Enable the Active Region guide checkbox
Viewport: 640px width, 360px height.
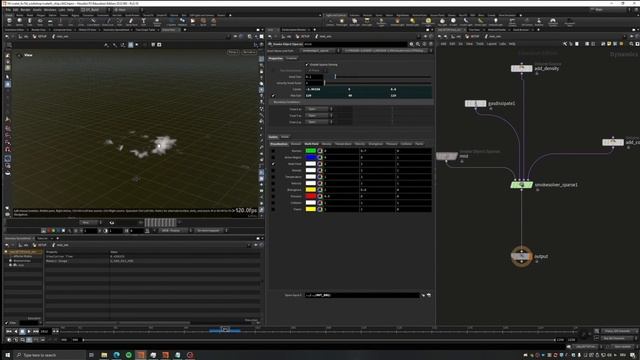(x=273, y=157)
